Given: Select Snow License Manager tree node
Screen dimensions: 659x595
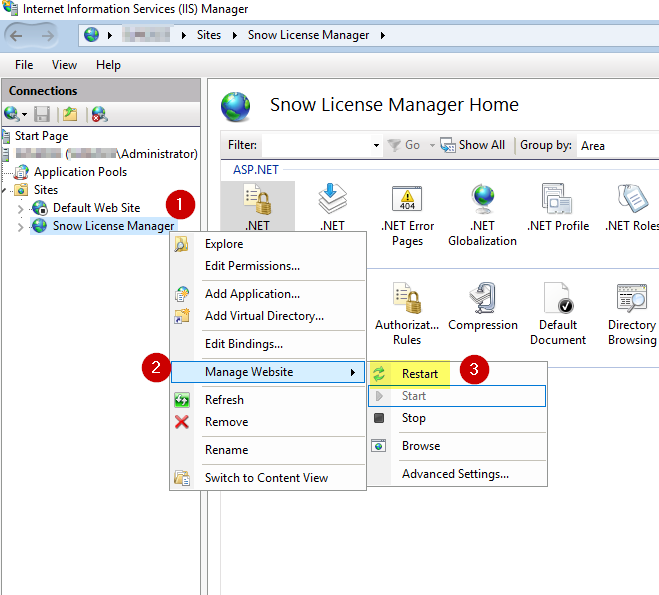Looking at the screenshot, I should [x=113, y=226].
